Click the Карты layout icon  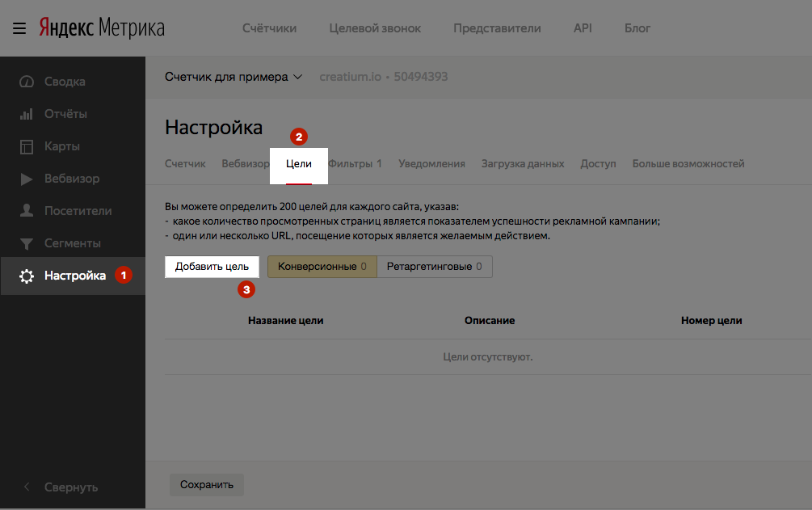coord(27,146)
